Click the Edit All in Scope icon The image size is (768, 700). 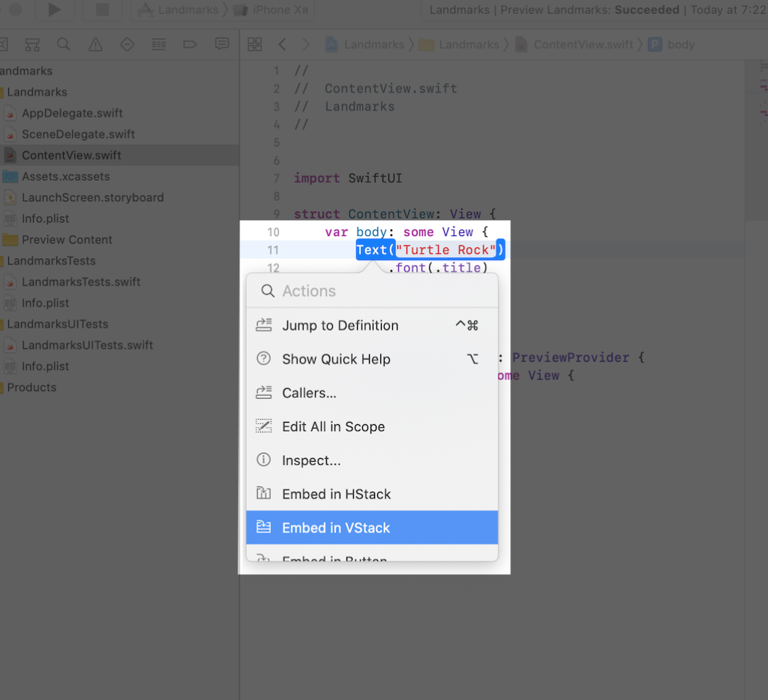(x=263, y=426)
